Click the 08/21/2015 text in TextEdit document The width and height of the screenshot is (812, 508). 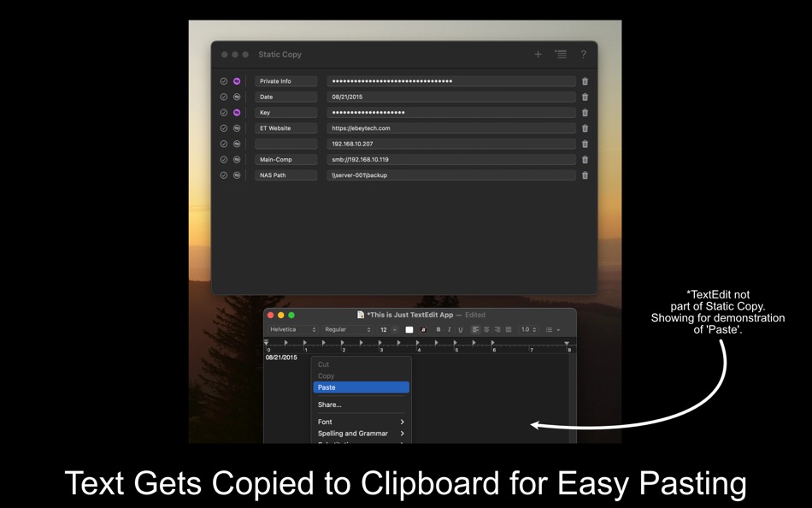point(281,357)
